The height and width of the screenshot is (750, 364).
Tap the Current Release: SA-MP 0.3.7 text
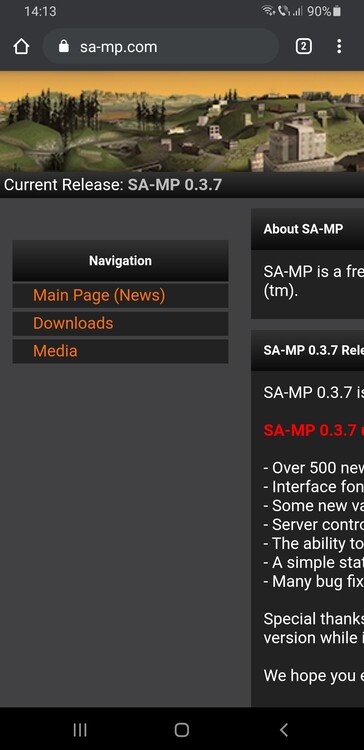(113, 185)
